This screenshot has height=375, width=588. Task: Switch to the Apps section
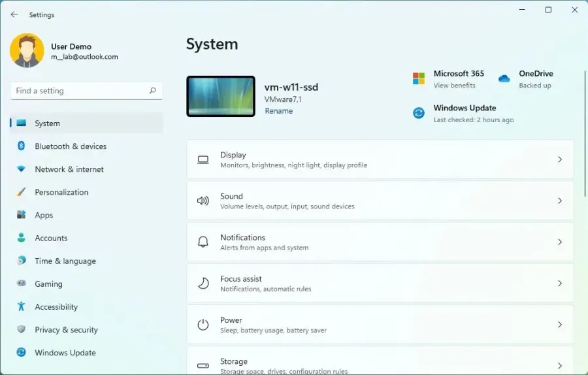[x=87, y=215]
